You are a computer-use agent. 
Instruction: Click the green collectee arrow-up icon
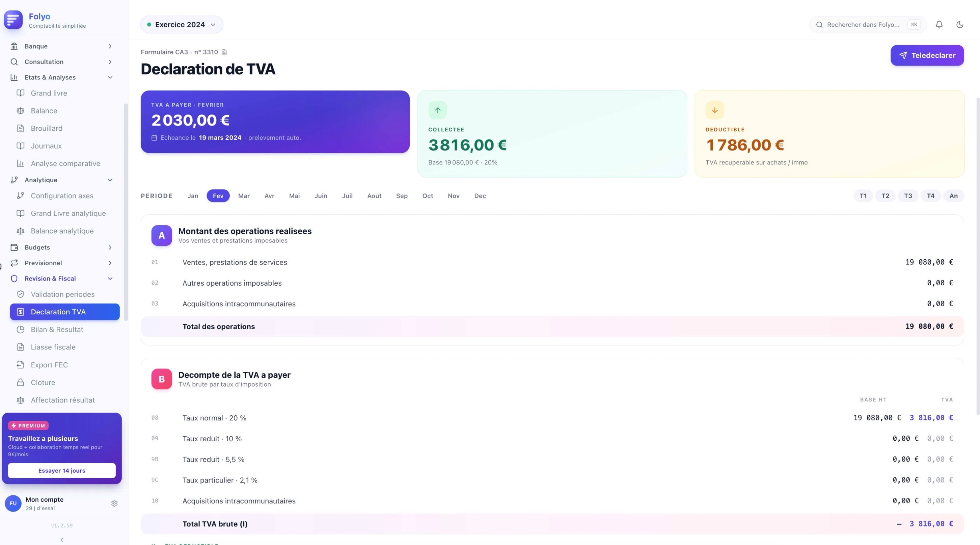(x=437, y=110)
